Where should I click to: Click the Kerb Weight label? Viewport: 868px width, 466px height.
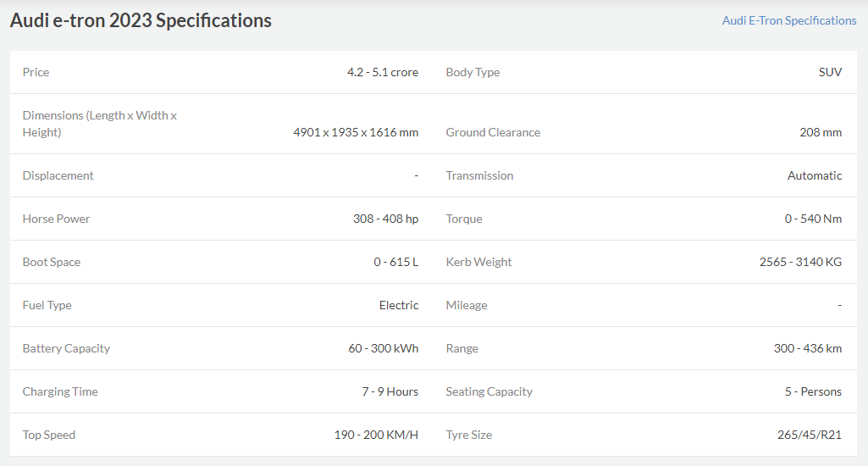(x=478, y=262)
